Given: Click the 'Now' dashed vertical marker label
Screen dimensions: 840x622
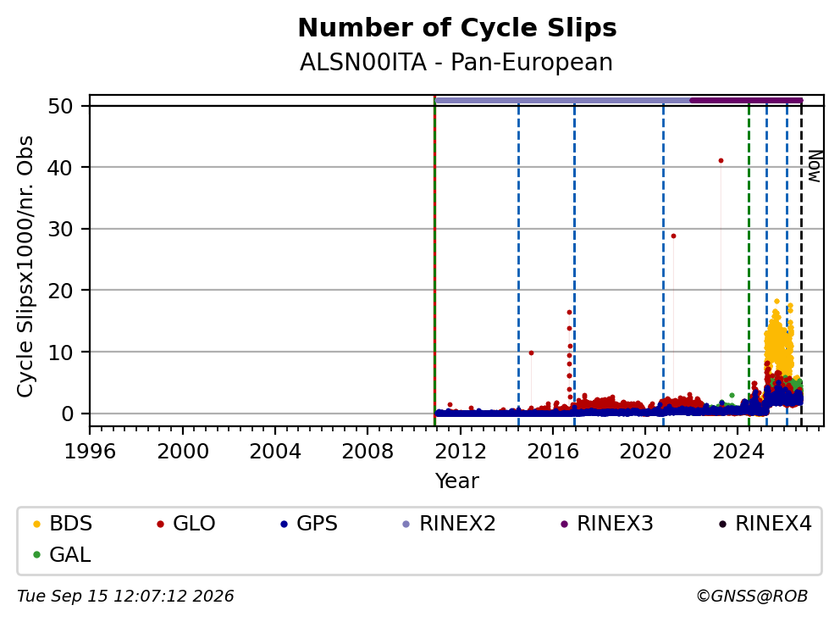Looking at the screenshot, I should click(814, 166).
